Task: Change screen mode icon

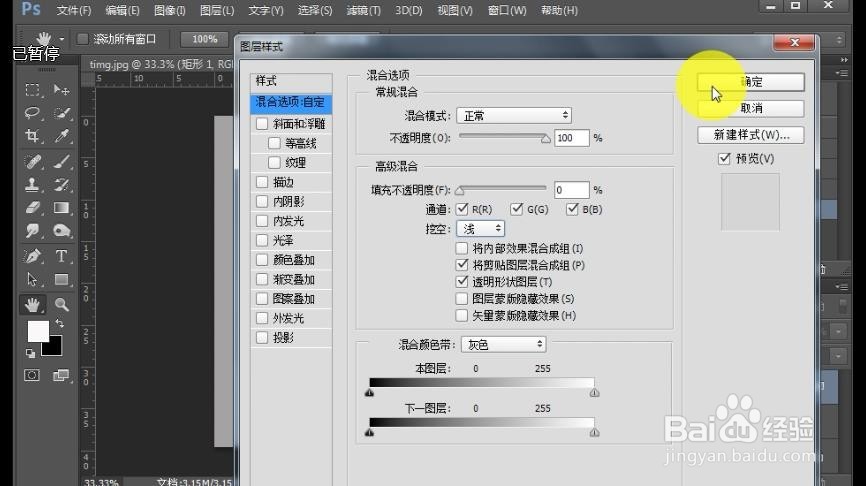Action: (61, 376)
